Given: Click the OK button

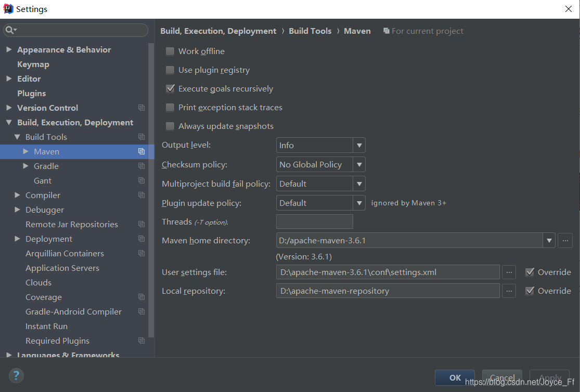Looking at the screenshot, I should click(455, 377).
